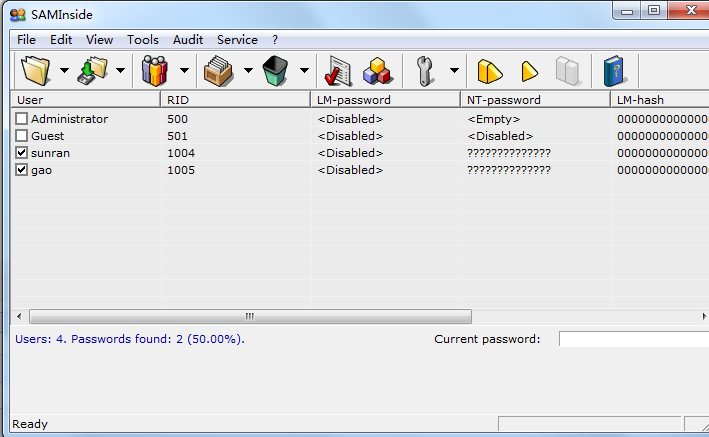The width and height of the screenshot is (709, 437).
Task: Open the wrench settings icon
Action: [x=425, y=71]
